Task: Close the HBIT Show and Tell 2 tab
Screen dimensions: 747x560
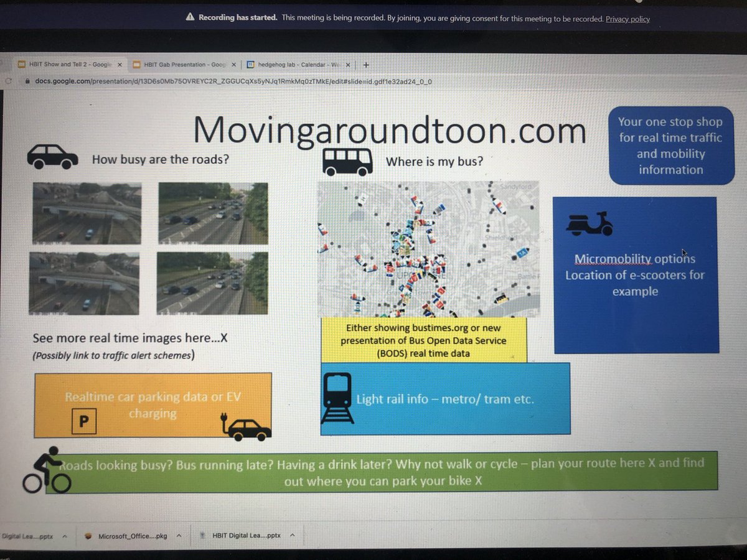Action: (119, 64)
